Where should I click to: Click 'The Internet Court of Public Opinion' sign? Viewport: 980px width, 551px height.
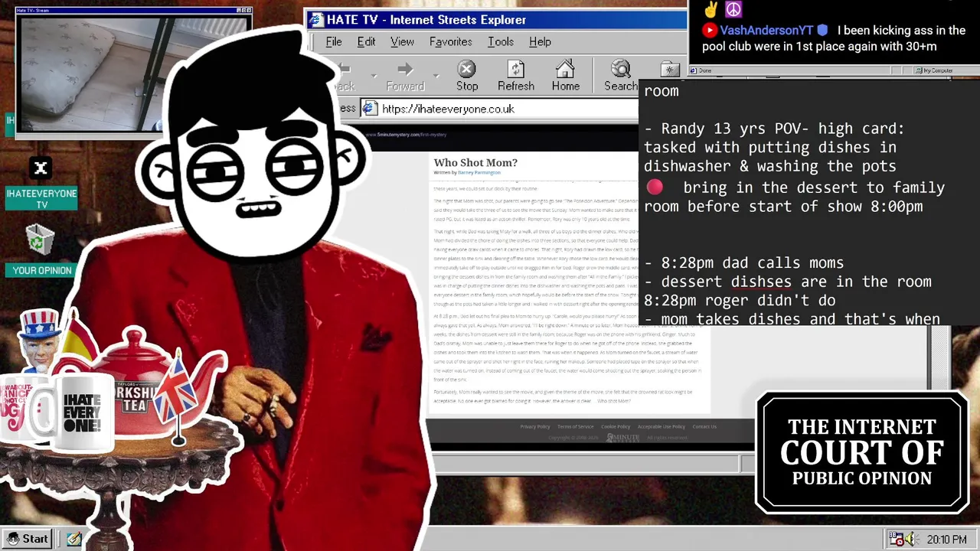click(862, 452)
